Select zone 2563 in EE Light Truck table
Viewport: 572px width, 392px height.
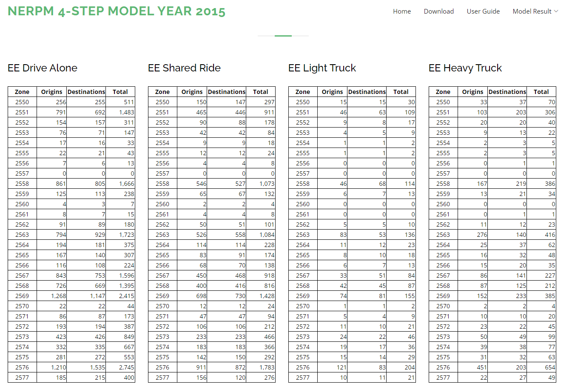[x=303, y=235]
